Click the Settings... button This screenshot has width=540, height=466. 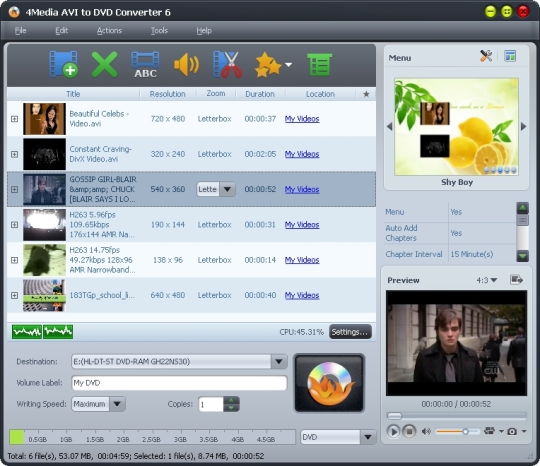[x=350, y=332]
